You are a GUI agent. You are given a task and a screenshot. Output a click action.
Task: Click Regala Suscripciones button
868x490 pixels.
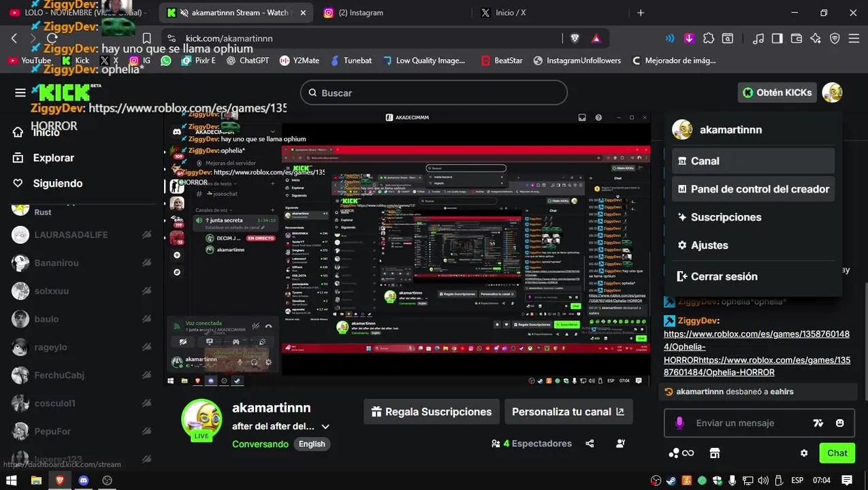(x=431, y=412)
